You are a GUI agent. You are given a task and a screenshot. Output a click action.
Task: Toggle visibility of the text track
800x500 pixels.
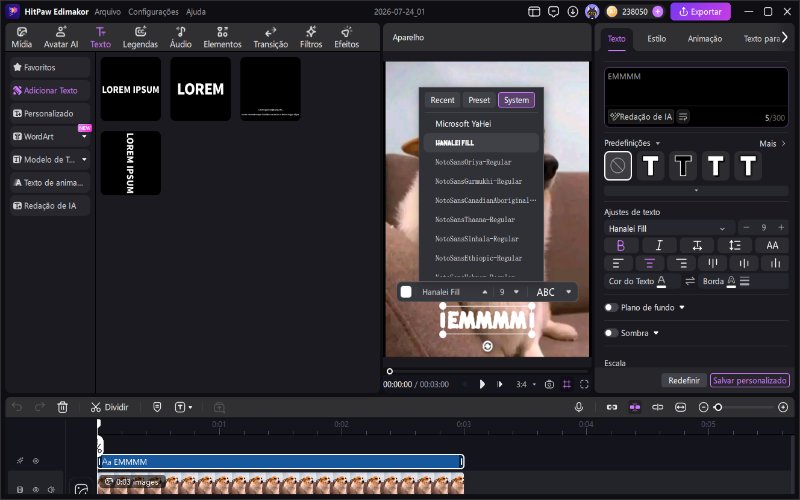click(36, 461)
